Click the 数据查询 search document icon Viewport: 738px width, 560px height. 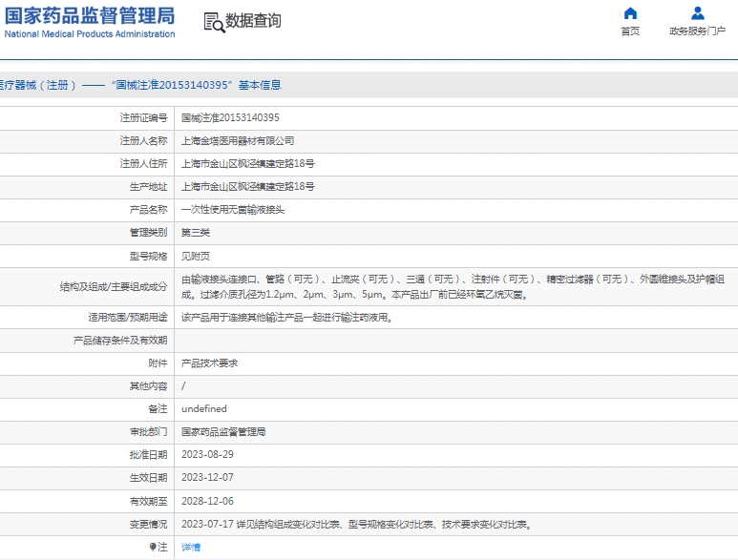pos(214,22)
